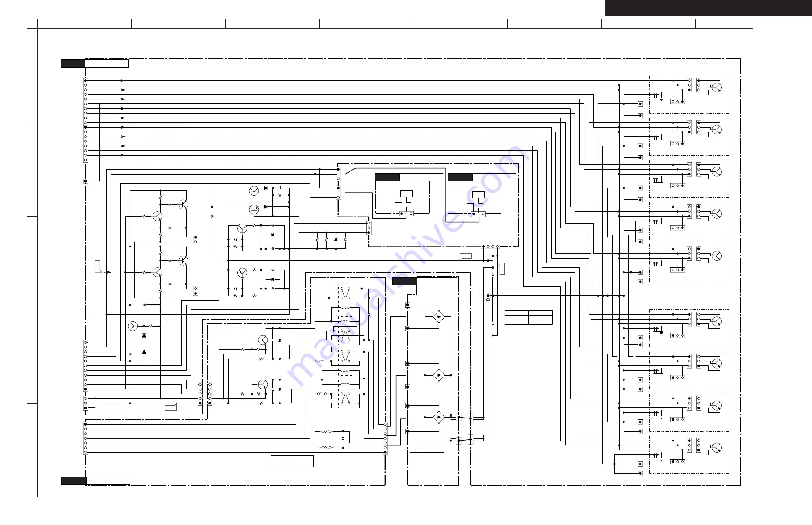Click the topmost bridge rectifier diamond symbol
Image resolution: width=812 pixels, height=525 pixels.
(x=438, y=316)
